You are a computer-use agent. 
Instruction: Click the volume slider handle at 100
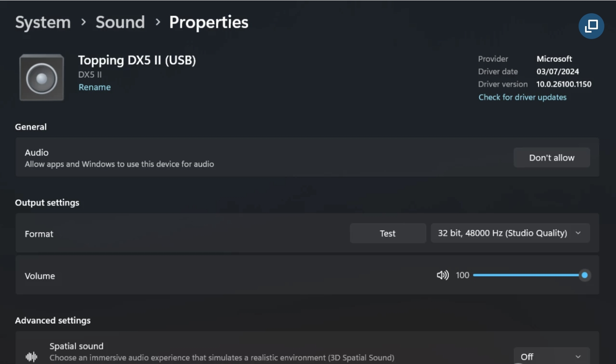click(x=585, y=275)
